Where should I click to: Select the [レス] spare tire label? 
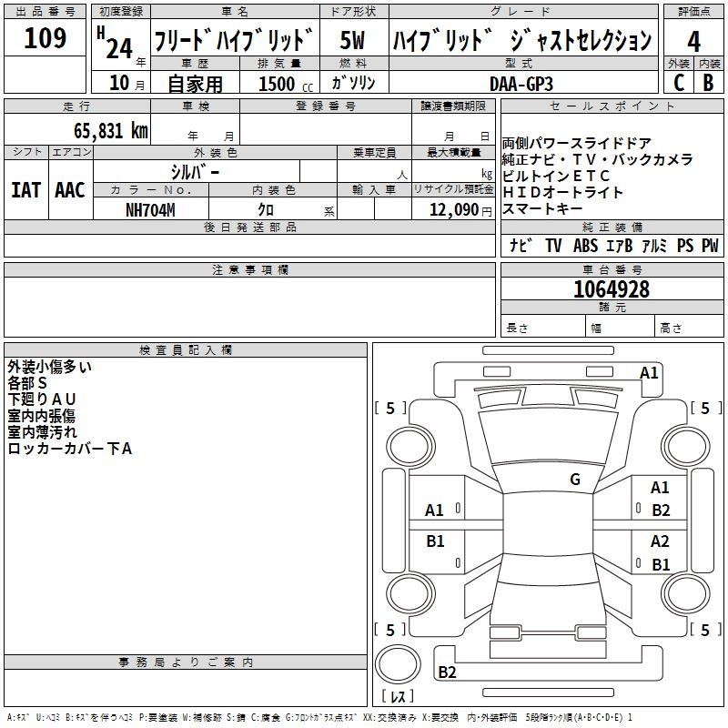coord(398,696)
